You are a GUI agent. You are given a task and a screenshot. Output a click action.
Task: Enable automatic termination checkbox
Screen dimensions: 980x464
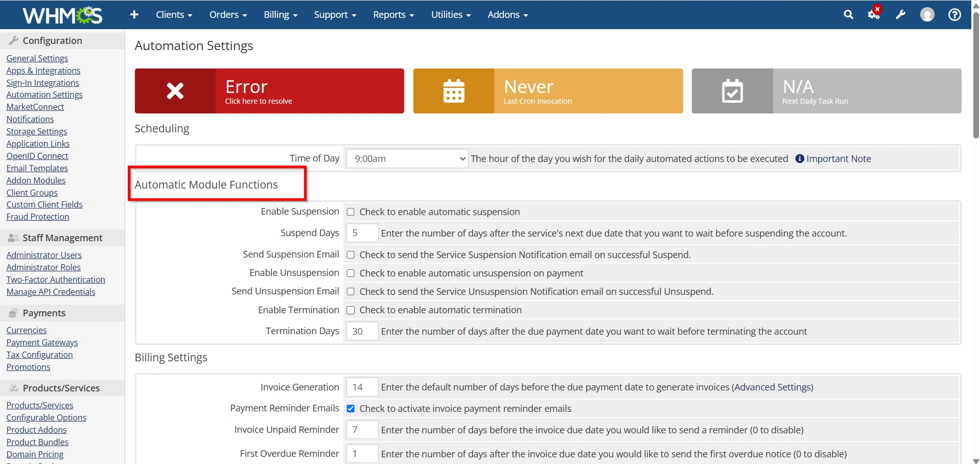click(351, 310)
